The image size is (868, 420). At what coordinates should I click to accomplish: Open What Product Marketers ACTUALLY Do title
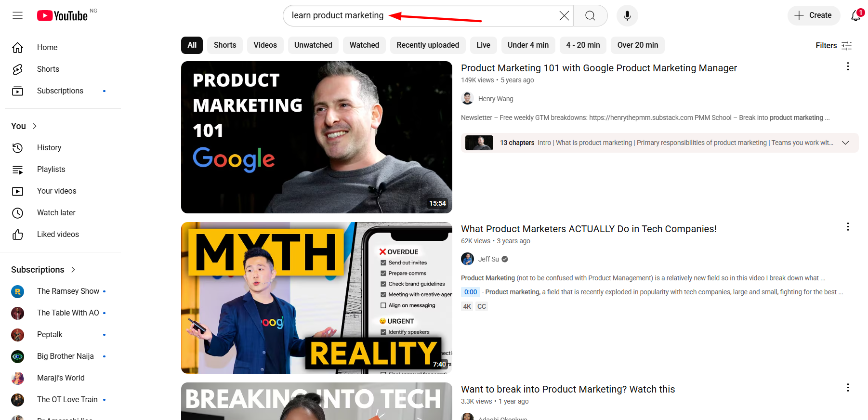tap(589, 229)
